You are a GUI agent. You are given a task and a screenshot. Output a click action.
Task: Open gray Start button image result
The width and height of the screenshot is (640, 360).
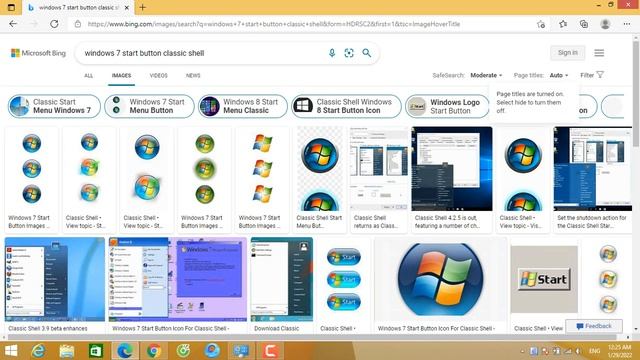[544, 280]
